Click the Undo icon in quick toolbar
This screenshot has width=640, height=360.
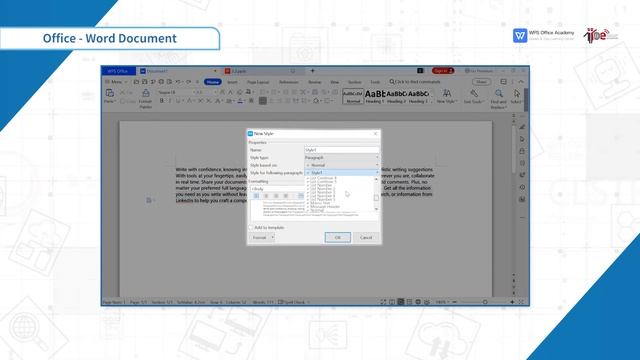coord(178,82)
